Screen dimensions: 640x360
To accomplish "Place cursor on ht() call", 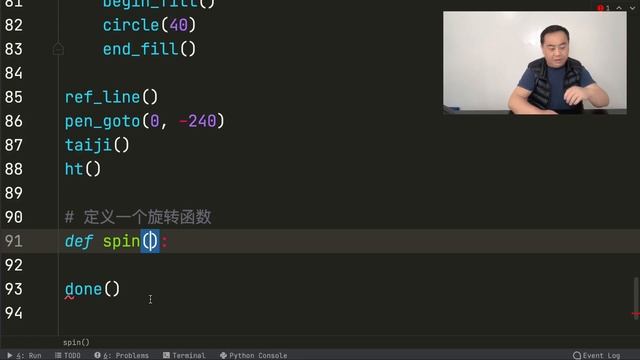I will point(82,169).
